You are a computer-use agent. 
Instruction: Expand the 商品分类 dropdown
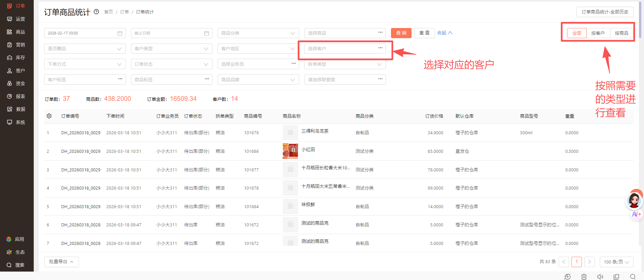pyautogui.click(x=258, y=33)
